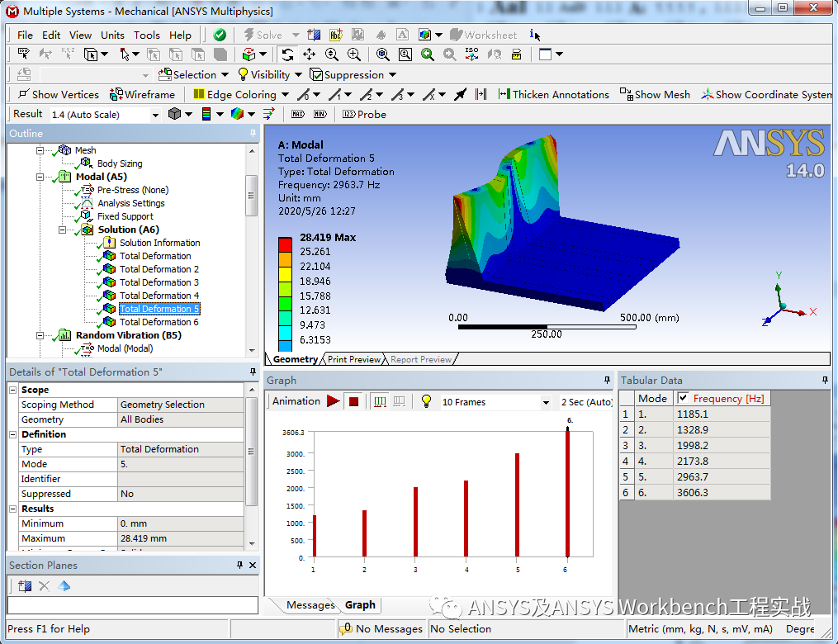The image size is (838, 644).
Task: Click the green checkmark icon in menu bar
Action: point(219,36)
